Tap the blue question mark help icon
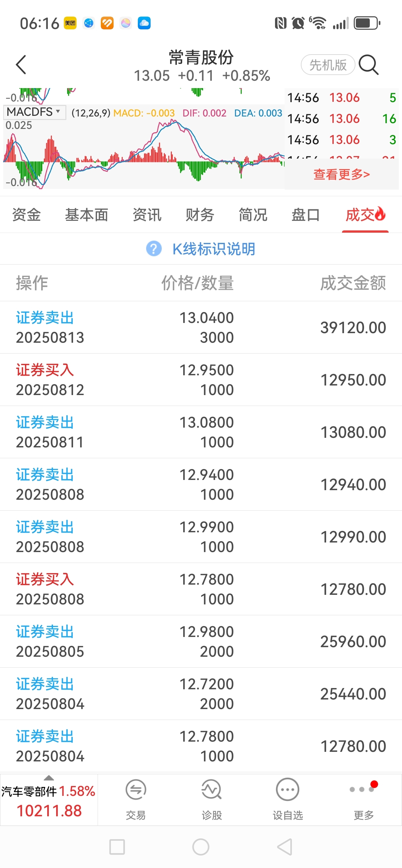This screenshot has height=868, width=402. pyautogui.click(x=154, y=249)
